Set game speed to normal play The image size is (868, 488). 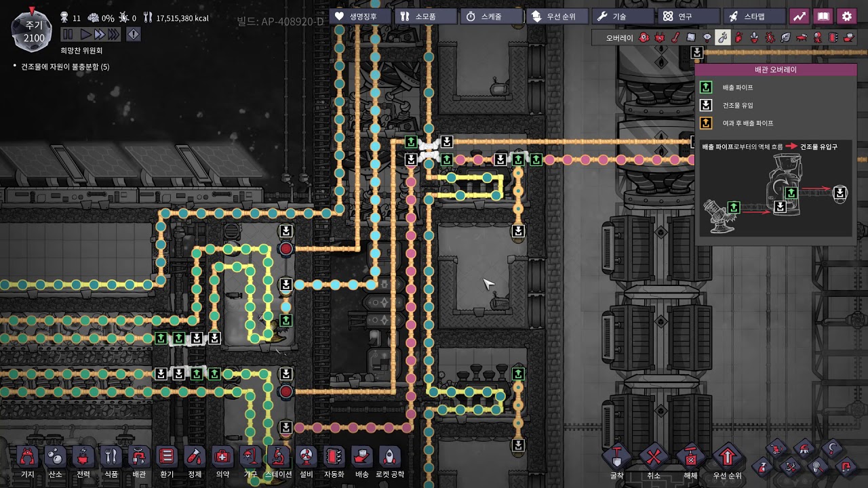pyautogui.click(x=85, y=34)
